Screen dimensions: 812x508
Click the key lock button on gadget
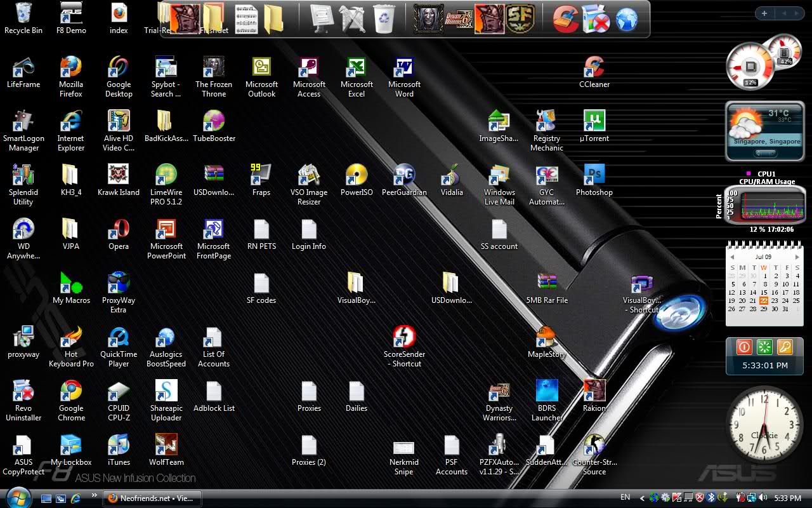[x=785, y=347]
